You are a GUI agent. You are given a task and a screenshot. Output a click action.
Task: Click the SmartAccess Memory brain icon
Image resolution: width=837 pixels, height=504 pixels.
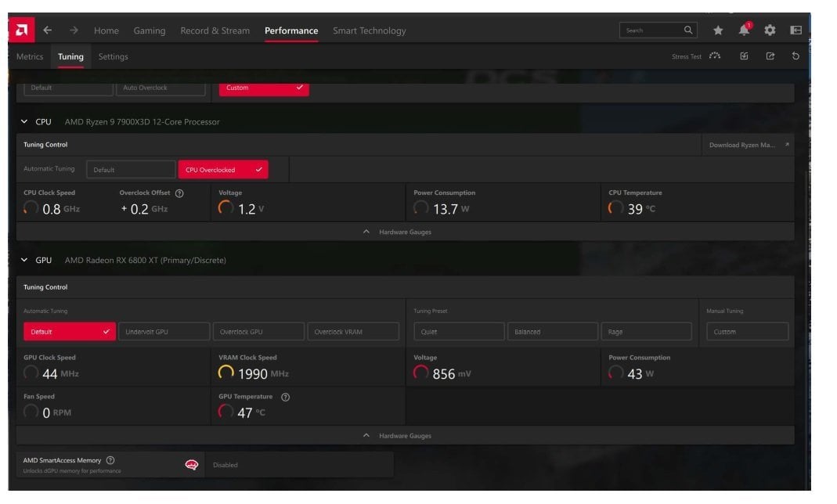[192, 465]
